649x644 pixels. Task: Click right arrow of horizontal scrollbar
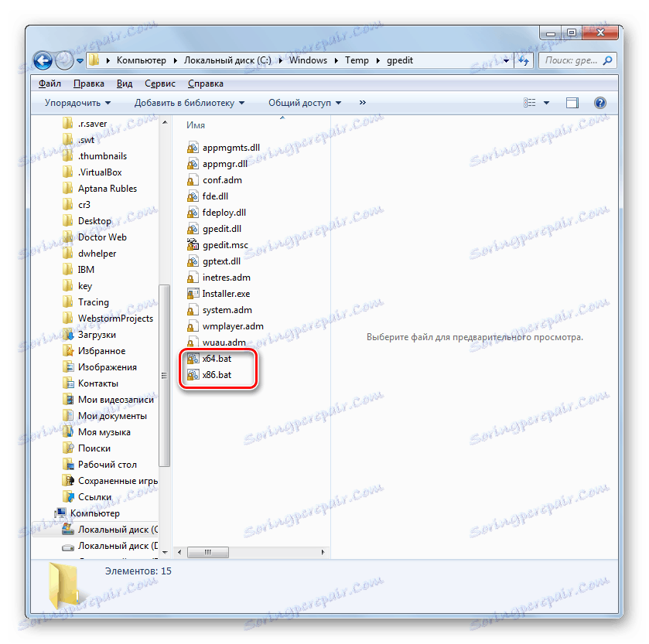(323, 552)
